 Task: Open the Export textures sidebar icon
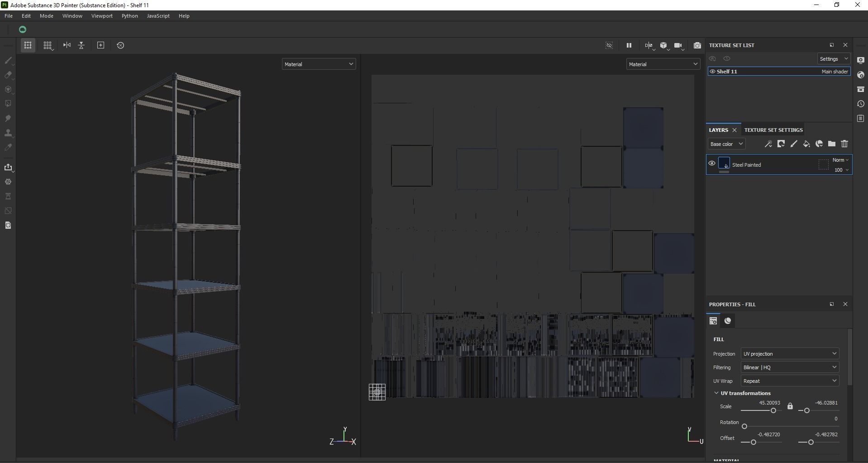[x=8, y=167]
